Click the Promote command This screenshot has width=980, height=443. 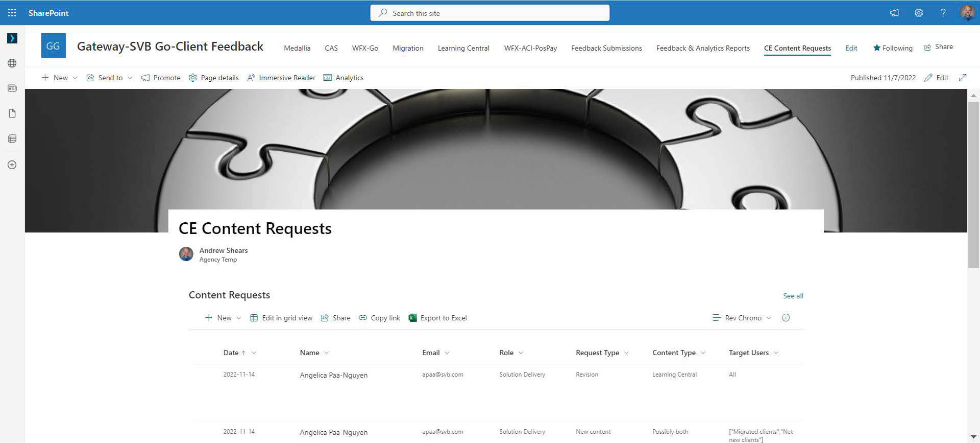pos(161,78)
